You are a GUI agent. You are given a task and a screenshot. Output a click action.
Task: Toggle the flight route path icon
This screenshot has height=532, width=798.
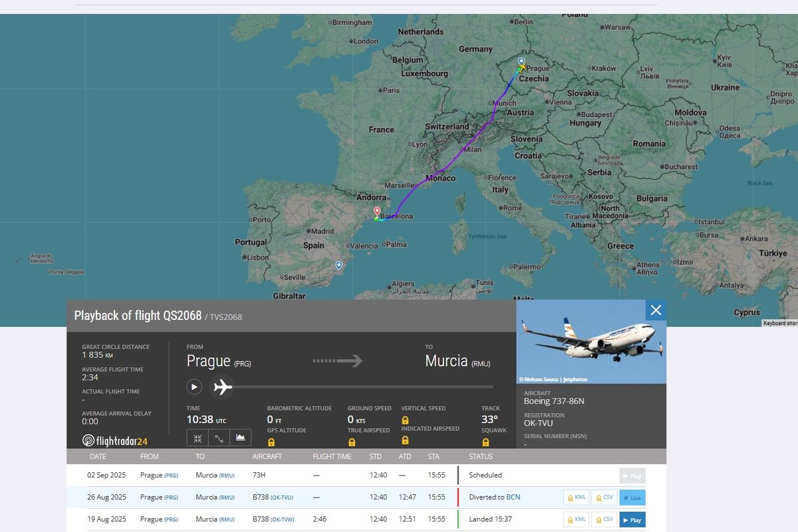coord(219,438)
